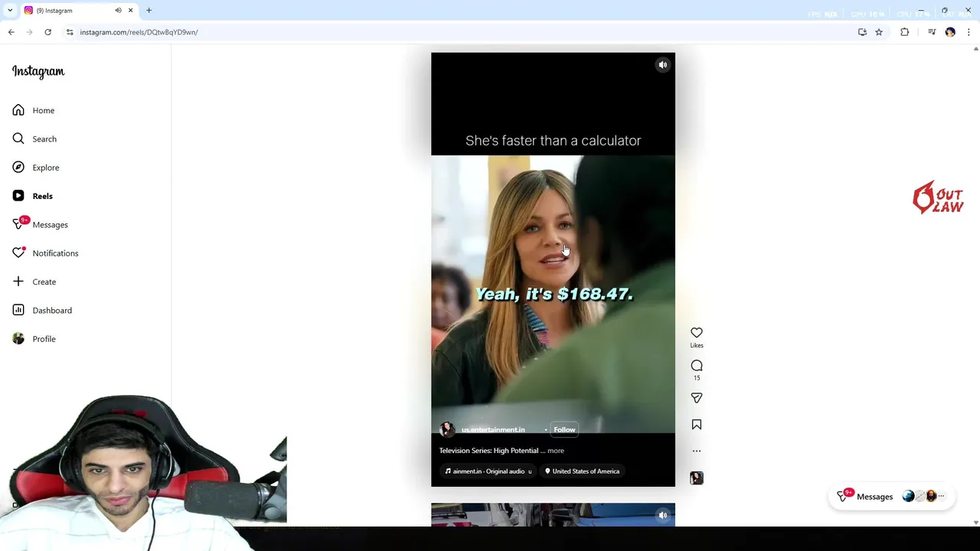Save the reel with the bookmark icon
980x551 pixels.
pyautogui.click(x=697, y=425)
